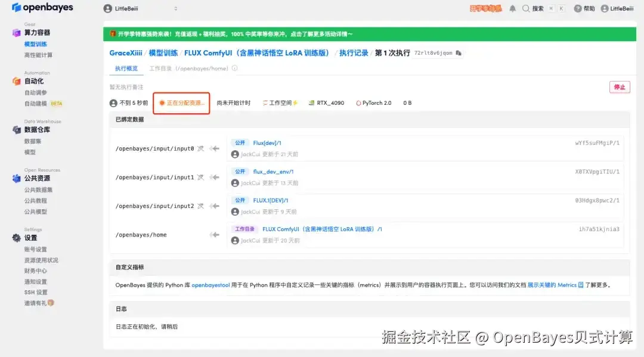Unbind icon for /openbayes/input/input1
Viewport: 644px width, 357px height.
(200, 177)
